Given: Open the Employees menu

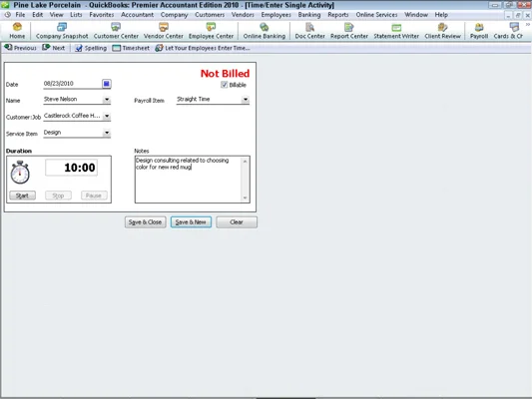Looking at the screenshot, I should coord(275,15).
